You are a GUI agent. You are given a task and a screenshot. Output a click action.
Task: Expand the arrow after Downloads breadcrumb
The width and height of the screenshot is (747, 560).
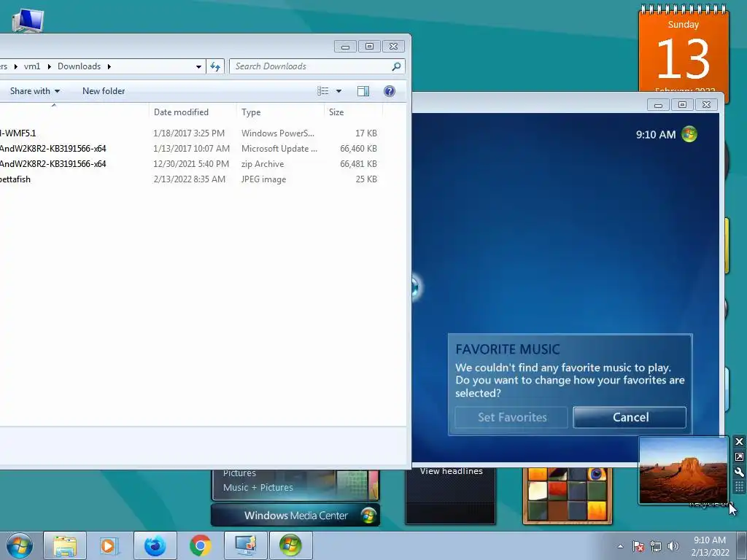click(109, 66)
